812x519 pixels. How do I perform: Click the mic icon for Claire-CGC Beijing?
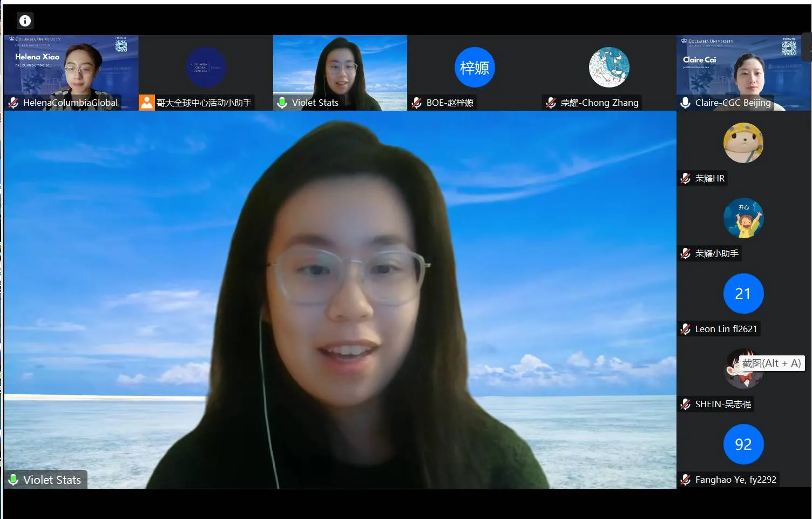(685, 103)
